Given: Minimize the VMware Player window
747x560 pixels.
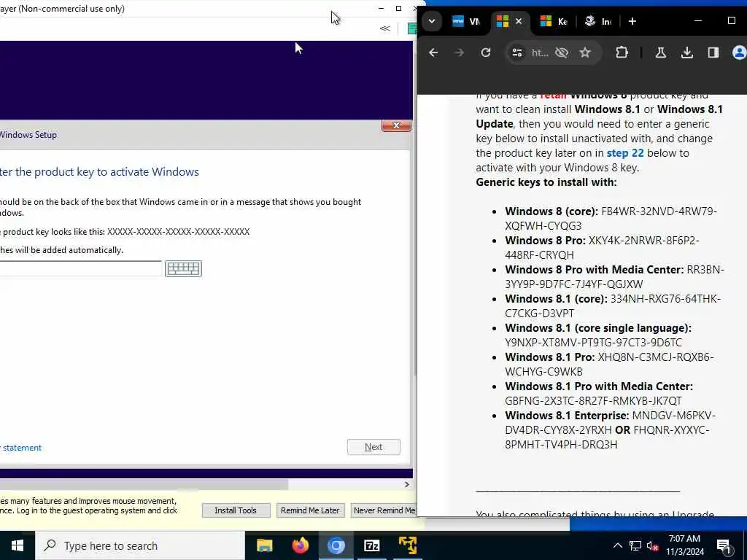Looking at the screenshot, I should point(381,9).
